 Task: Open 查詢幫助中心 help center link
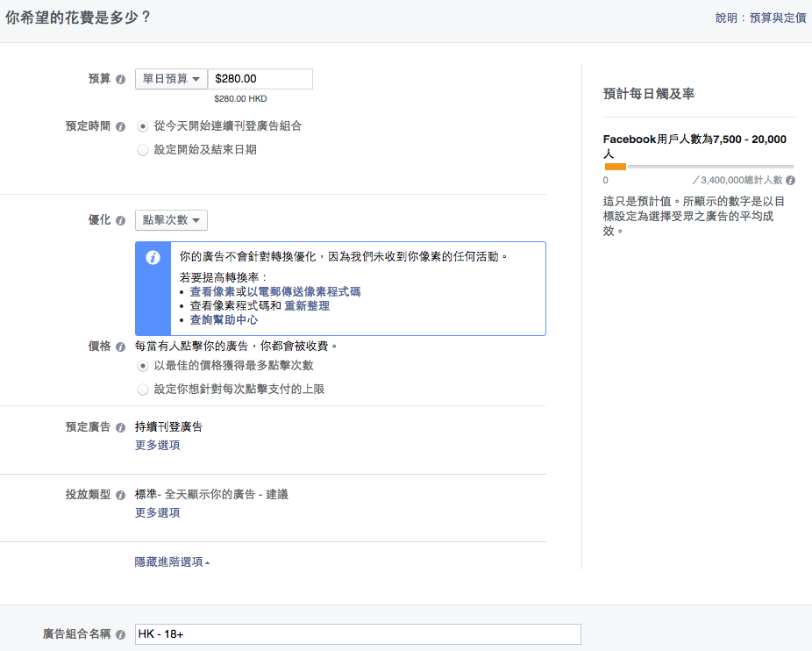224,320
